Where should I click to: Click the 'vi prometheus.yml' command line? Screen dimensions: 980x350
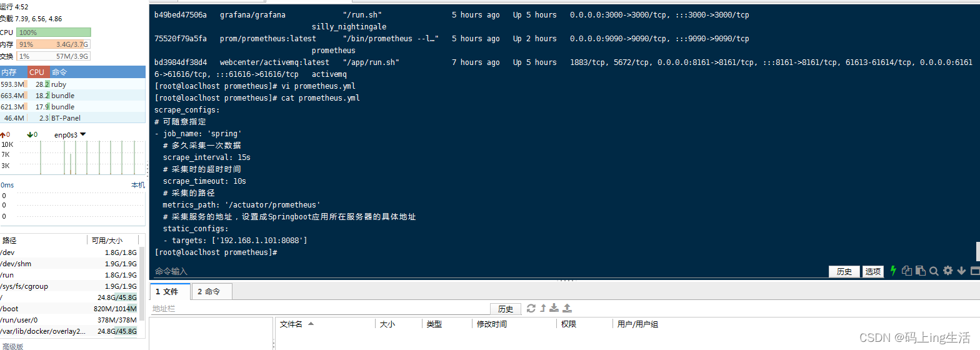pos(255,86)
